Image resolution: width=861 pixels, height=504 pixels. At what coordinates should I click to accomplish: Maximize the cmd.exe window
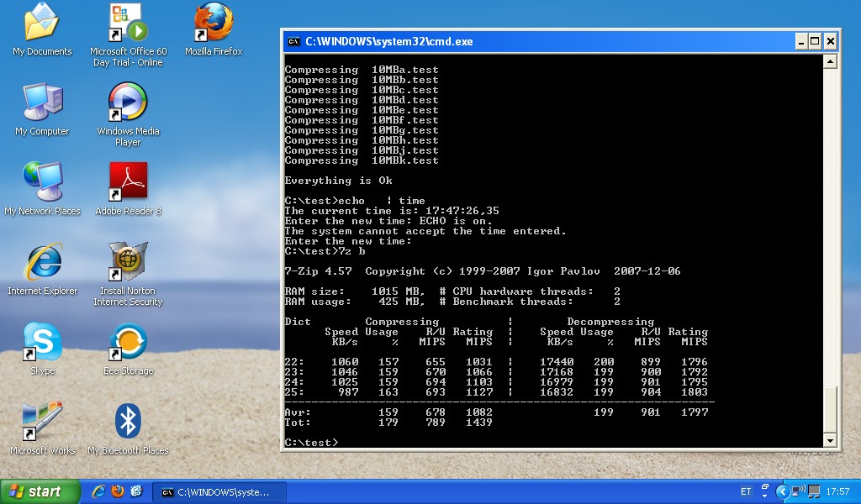click(815, 41)
